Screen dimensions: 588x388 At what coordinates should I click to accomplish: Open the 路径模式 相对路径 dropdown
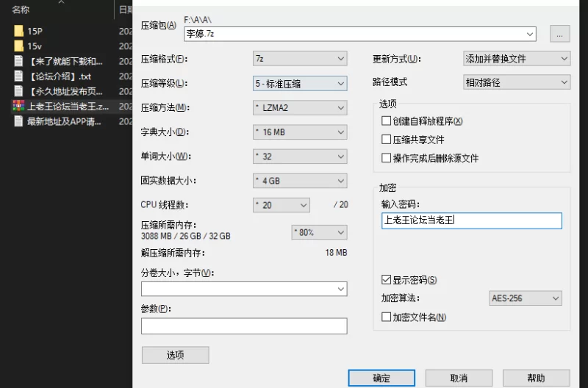point(517,82)
